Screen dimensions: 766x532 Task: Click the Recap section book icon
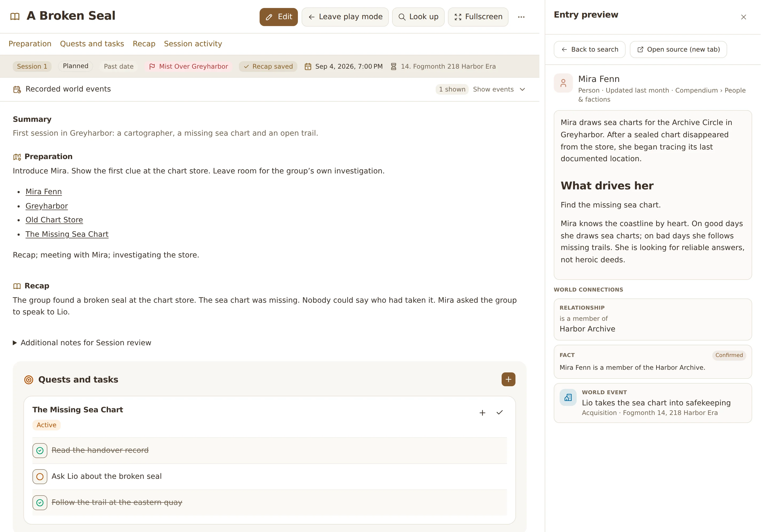click(17, 286)
